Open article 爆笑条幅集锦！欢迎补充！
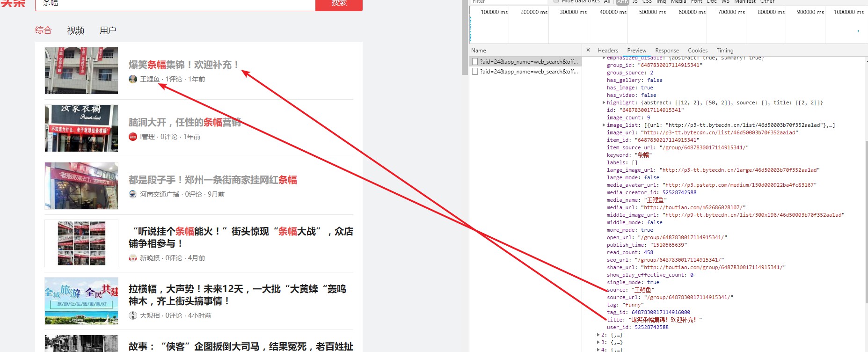Screen dimensions: 868x352 coord(184,65)
